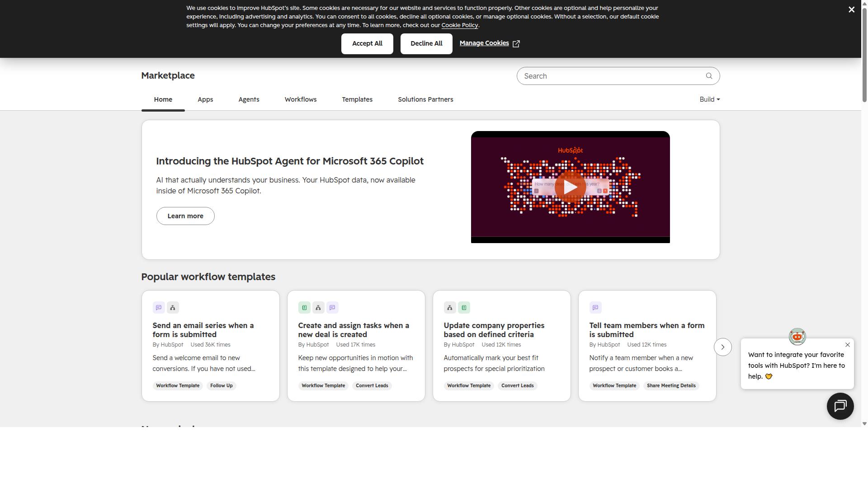This screenshot has width=868, height=488.
Task: Click hierarchy icon on 'Send an email series' card
Action: click(x=173, y=308)
